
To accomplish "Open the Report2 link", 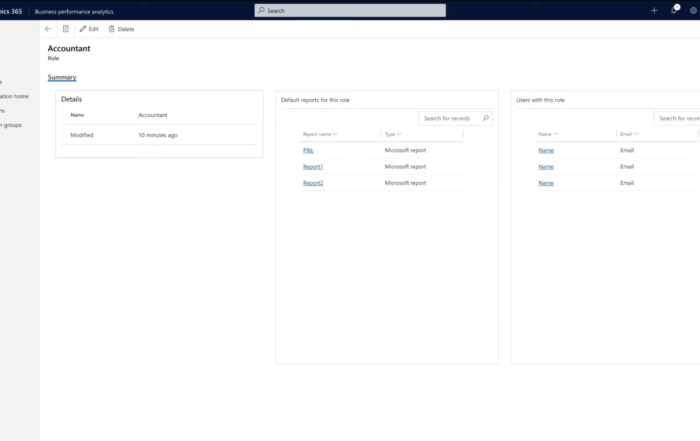I will point(313,183).
